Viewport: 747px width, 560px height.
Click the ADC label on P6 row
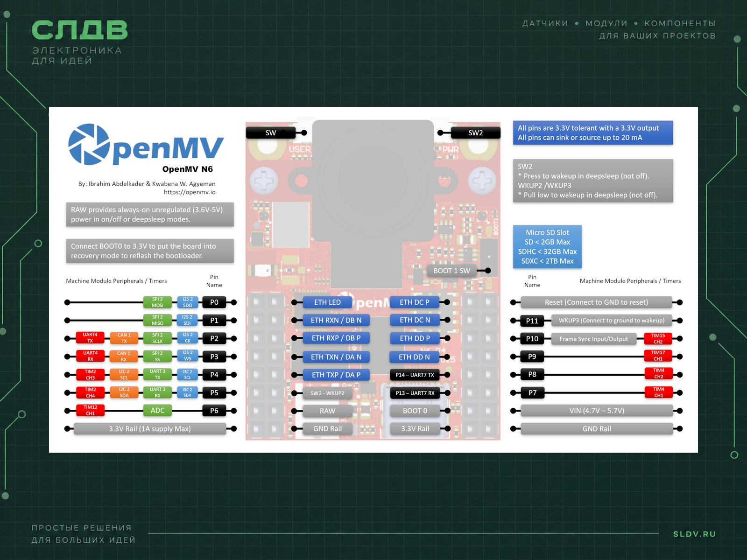(157, 411)
